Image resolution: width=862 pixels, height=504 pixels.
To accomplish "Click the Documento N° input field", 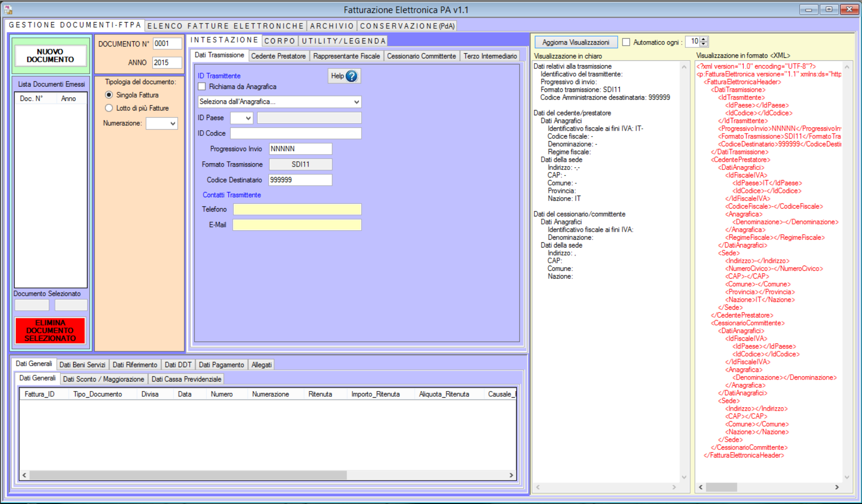I will (168, 44).
